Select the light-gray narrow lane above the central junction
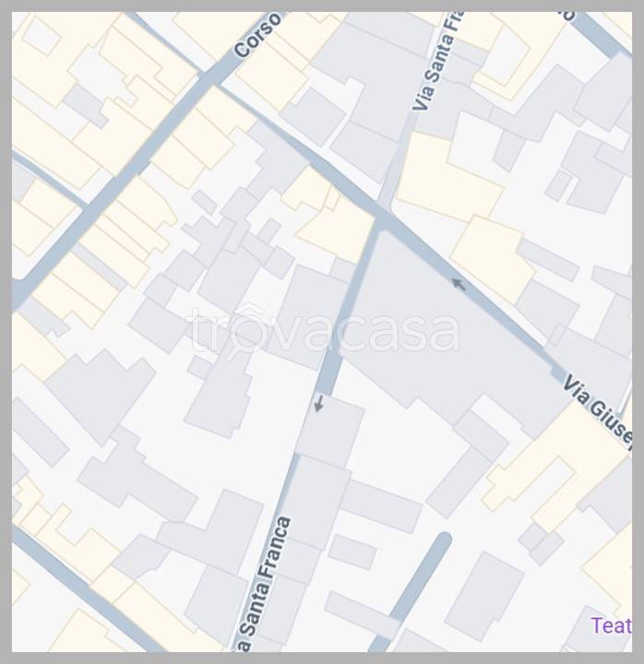 pos(400,160)
